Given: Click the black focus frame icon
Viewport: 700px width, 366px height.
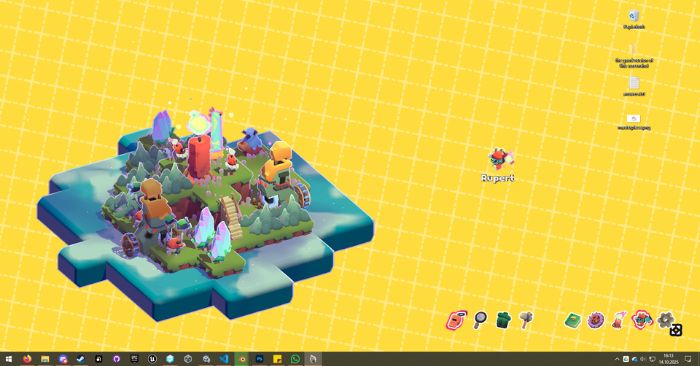Looking at the screenshot, I should 676,330.
